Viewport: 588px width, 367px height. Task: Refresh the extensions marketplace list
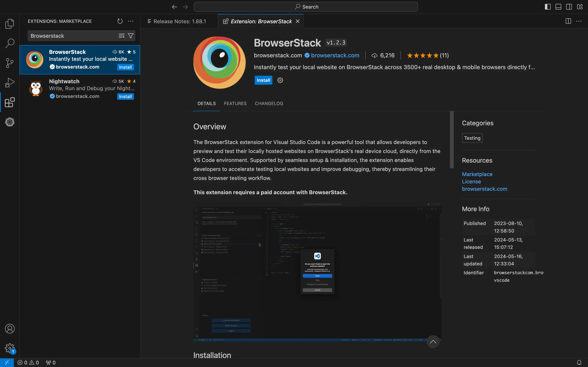click(120, 21)
